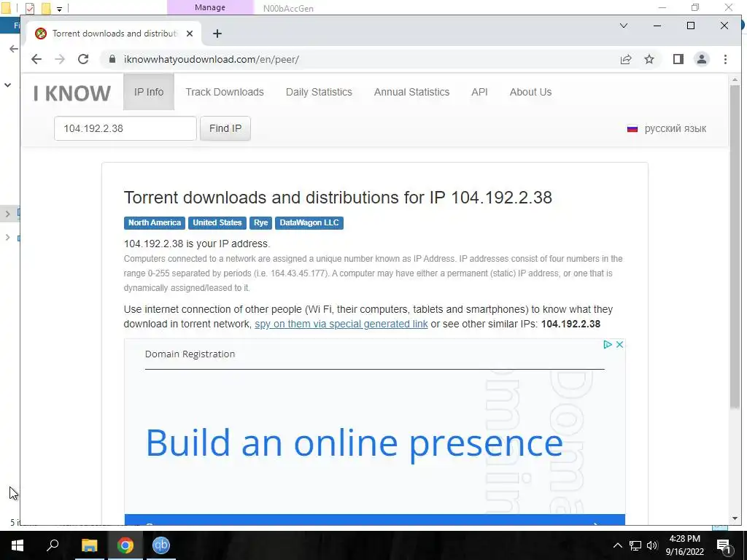Open Daily Statistics page
The image size is (747, 560).
319,92
